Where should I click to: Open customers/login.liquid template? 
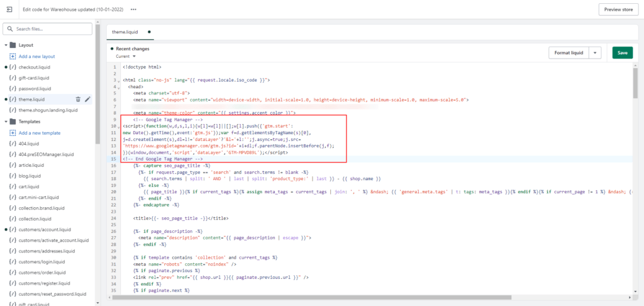pyautogui.click(x=42, y=261)
